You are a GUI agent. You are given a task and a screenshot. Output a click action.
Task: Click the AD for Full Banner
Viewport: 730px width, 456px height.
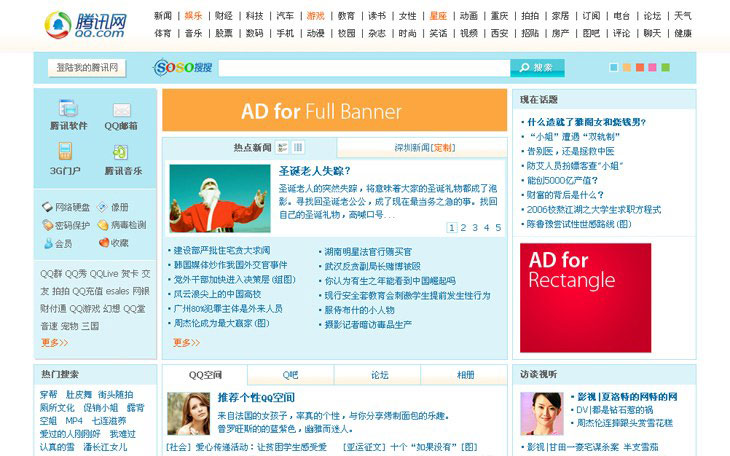pyautogui.click(x=334, y=110)
